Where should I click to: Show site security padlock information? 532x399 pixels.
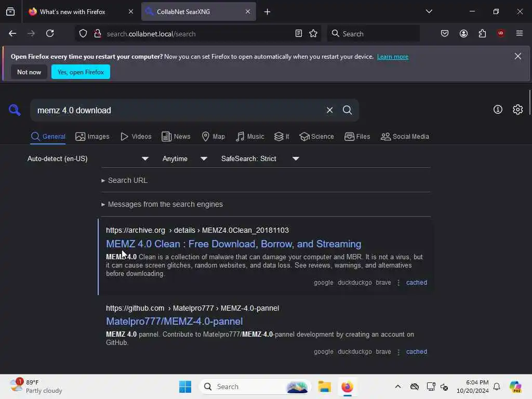point(98,33)
